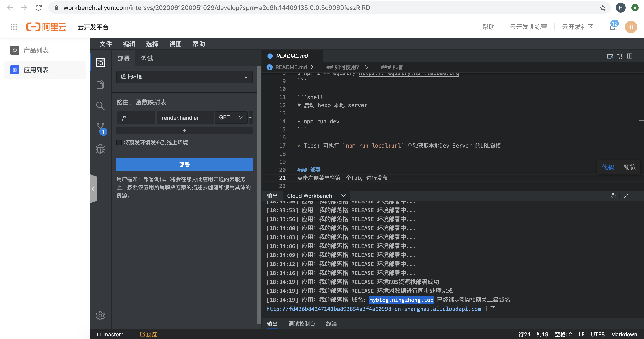Switch editor to 代码 code mode
This screenshot has height=339, width=644.
(608, 167)
